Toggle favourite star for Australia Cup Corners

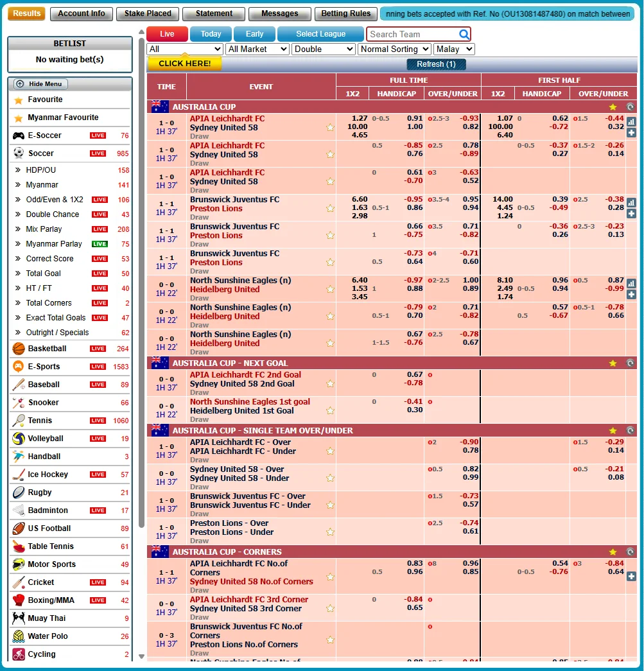tap(613, 552)
